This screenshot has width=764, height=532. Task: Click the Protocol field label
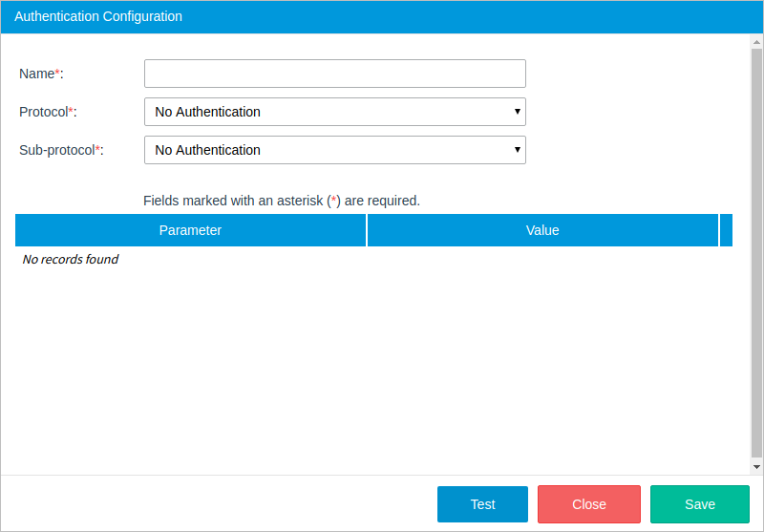coord(48,112)
